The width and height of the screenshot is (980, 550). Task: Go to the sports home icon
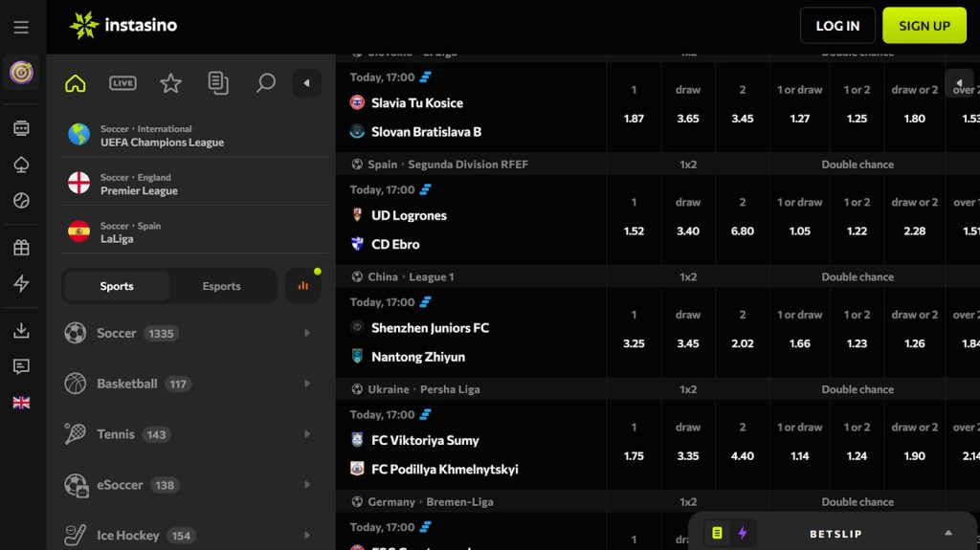[x=76, y=83]
